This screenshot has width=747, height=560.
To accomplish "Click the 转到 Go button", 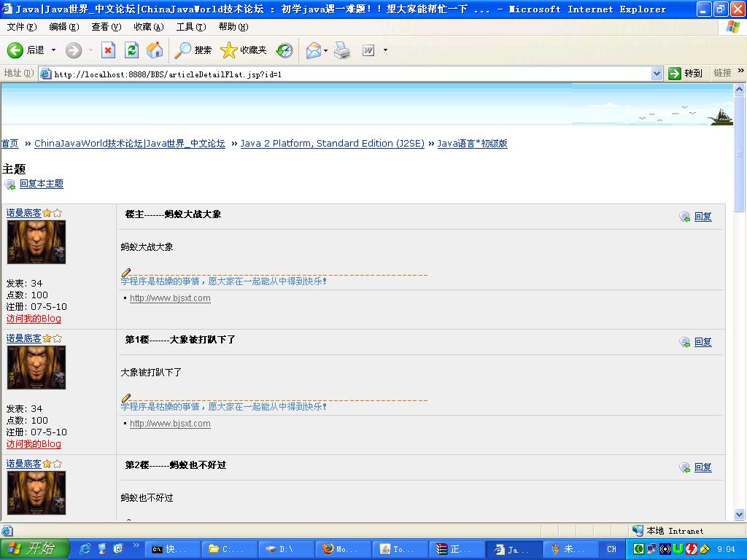I will [686, 74].
